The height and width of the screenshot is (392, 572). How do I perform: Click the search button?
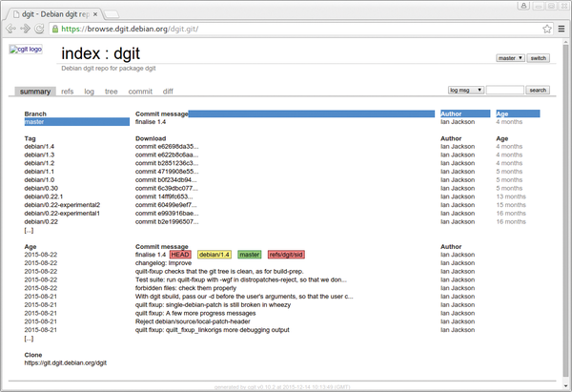point(538,91)
